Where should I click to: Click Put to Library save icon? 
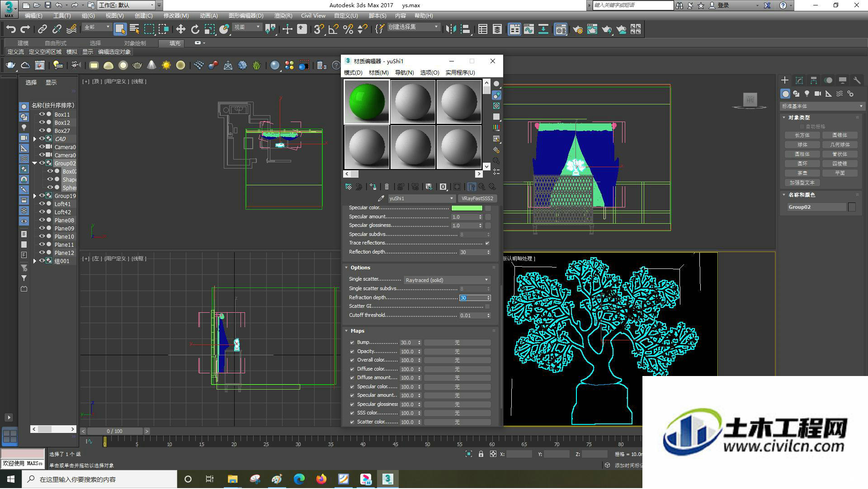tap(429, 187)
